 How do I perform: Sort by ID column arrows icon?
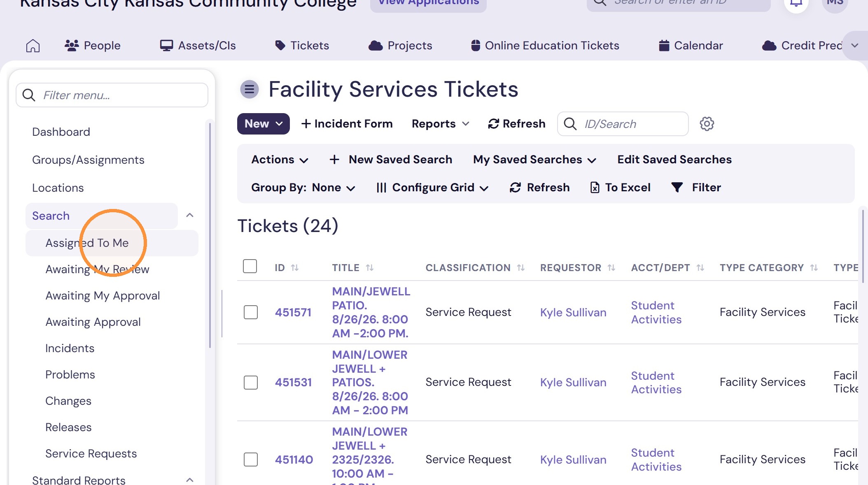click(295, 268)
